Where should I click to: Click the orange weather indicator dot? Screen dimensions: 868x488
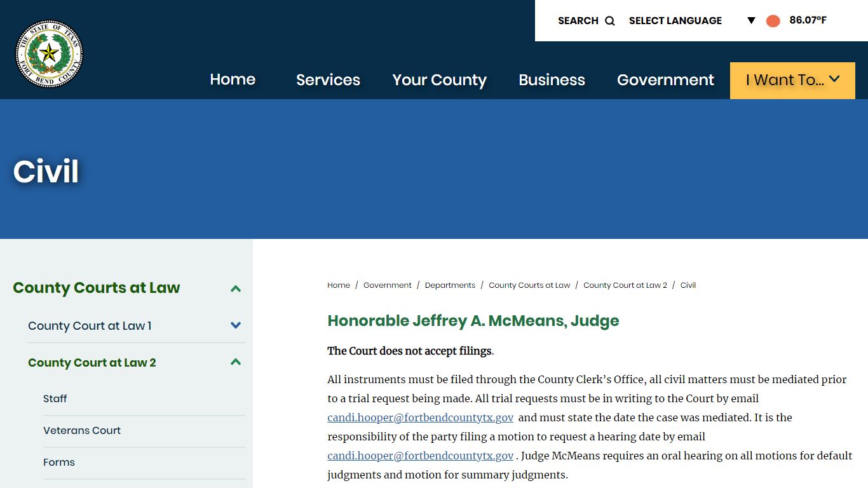point(773,21)
